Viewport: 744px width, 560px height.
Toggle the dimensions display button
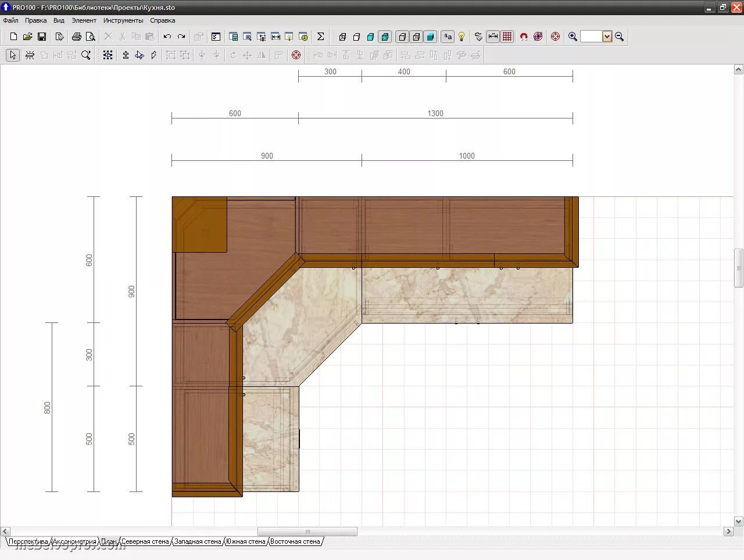click(x=493, y=37)
